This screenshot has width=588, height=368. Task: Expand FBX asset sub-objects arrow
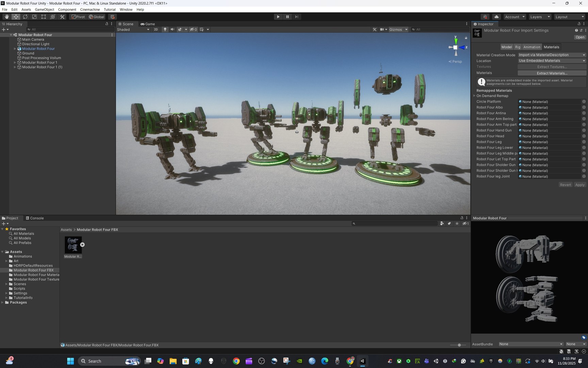[82, 245]
